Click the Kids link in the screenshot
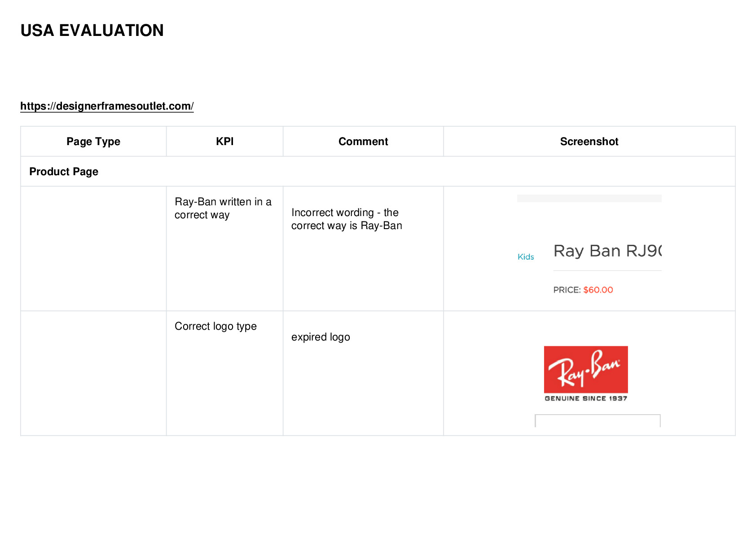The height and width of the screenshot is (535, 756). pyautogui.click(x=526, y=257)
